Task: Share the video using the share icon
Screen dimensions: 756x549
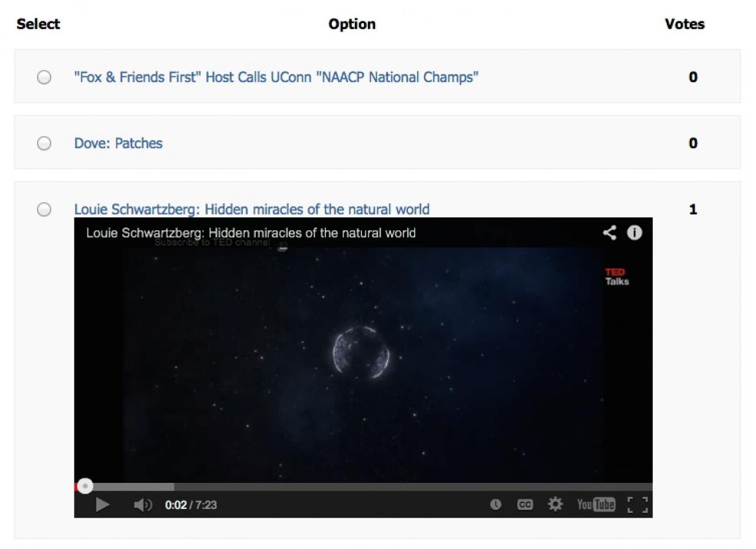Action: pyautogui.click(x=610, y=233)
